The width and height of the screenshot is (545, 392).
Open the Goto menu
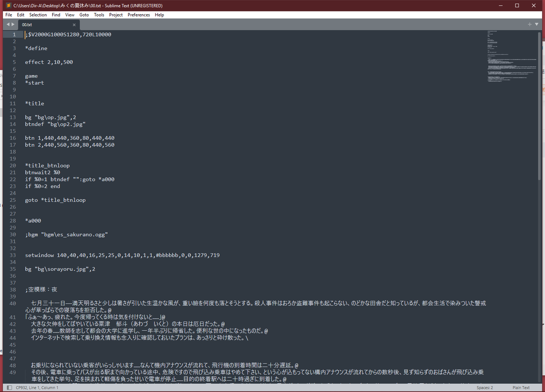(x=84, y=15)
